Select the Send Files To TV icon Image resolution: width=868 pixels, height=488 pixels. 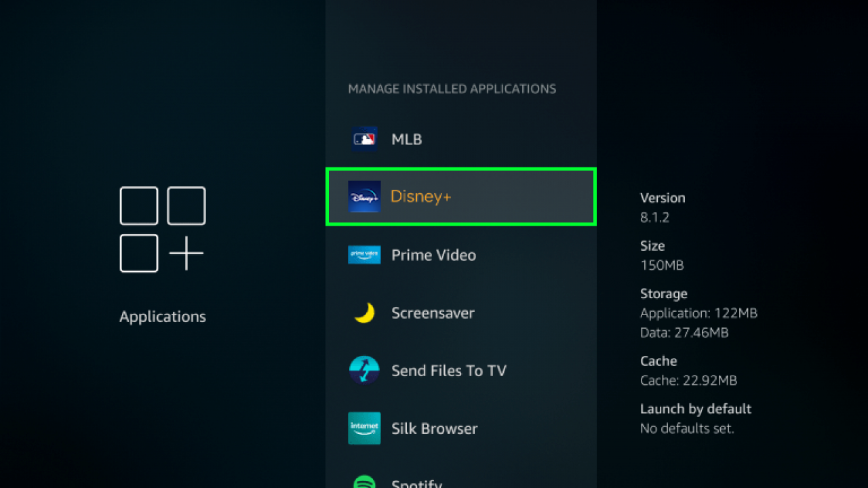click(364, 370)
